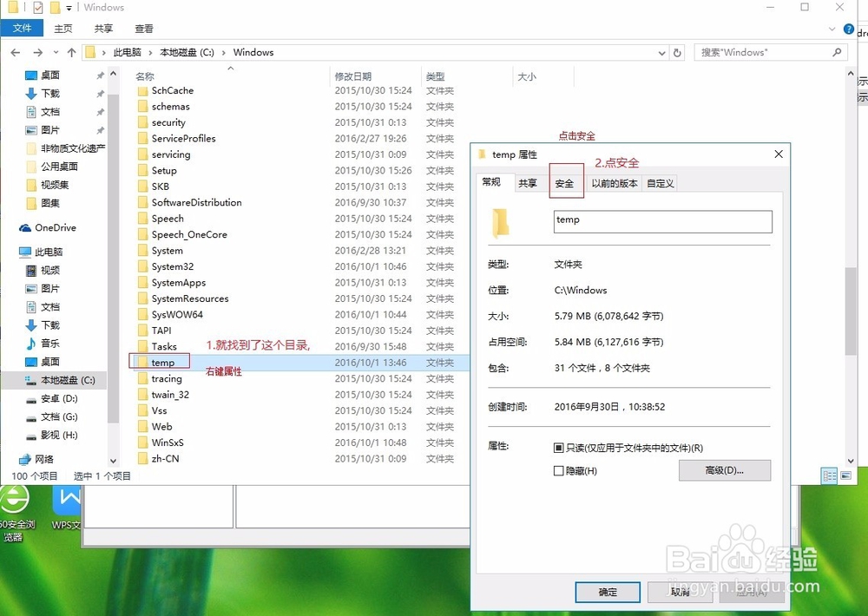This screenshot has width=868, height=616.
Task: Select 网络 in navigation pane
Action: (x=36, y=459)
